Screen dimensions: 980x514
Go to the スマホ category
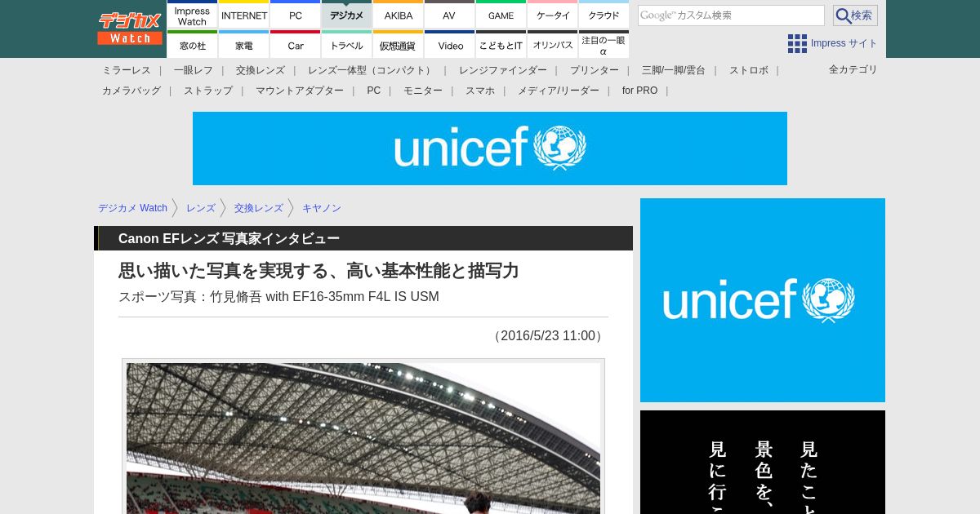tap(480, 91)
